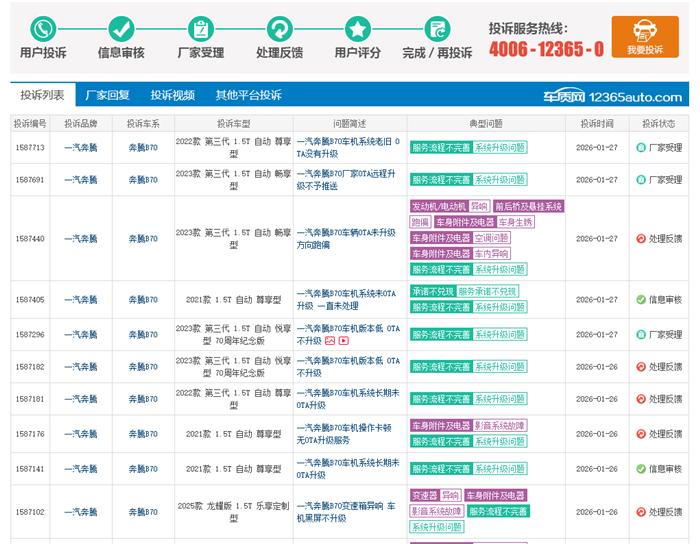
Task: Click the 处理反馈 circular arrow icon
Action: coord(279,28)
